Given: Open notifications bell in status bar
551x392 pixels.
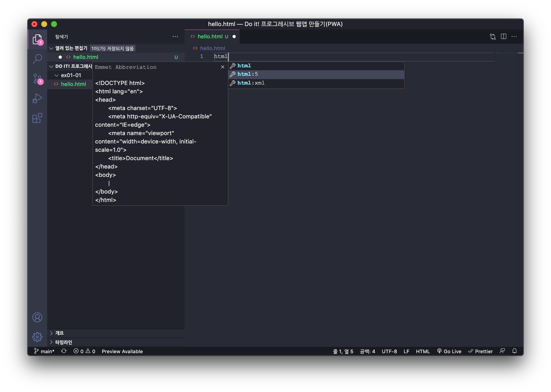Looking at the screenshot, I should [514, 351].
